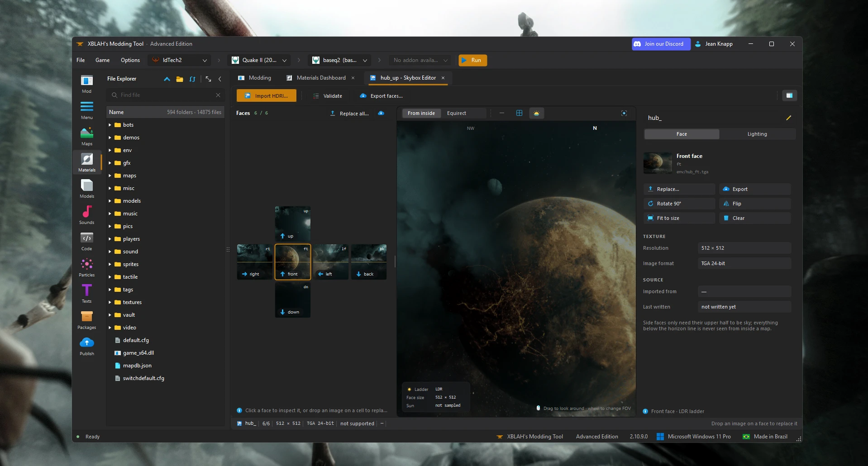This screenshot has width=868, height=466.
Task: Switch preview to Equirect mode
Action: click(456, 113)
